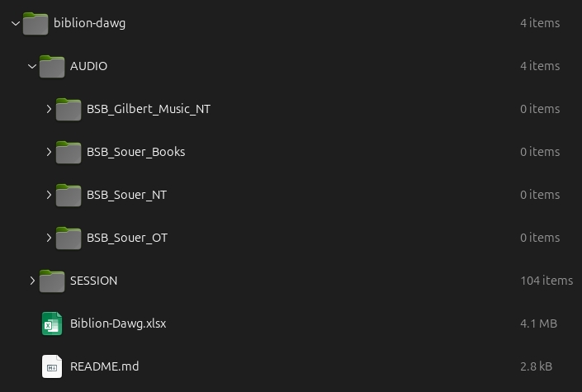The height and width of the screenshot is (392, 582).
Task: Expand the BSB_Souer_NT folder
Action: (x=49, y=195)
